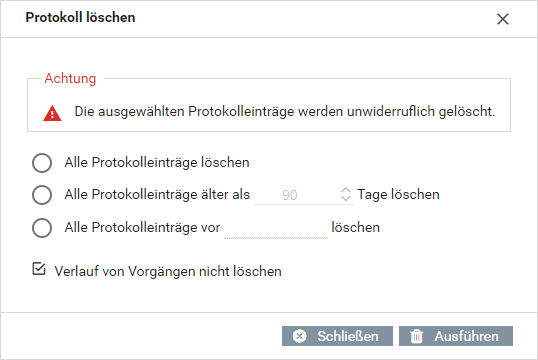This screenshot has height=360, width=538.
Task: Click the 'Verlauf von Vorgängen nicht löschen' label
Action: pyautogui.click(x=168, y=271)
